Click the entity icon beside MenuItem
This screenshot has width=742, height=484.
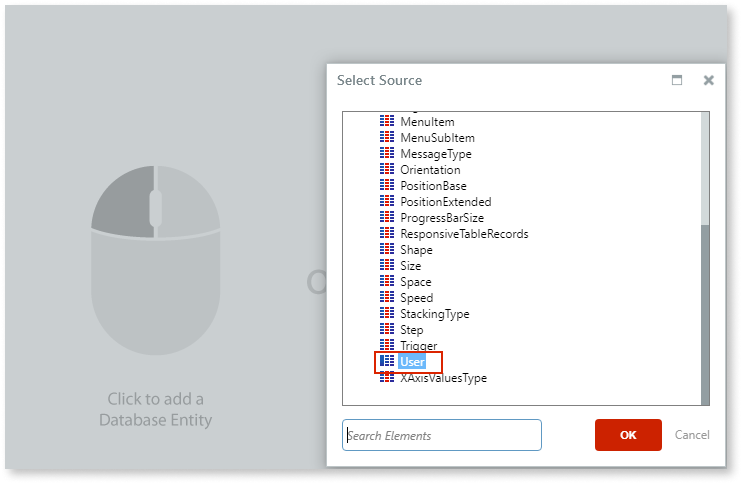(x=387, y=122)
